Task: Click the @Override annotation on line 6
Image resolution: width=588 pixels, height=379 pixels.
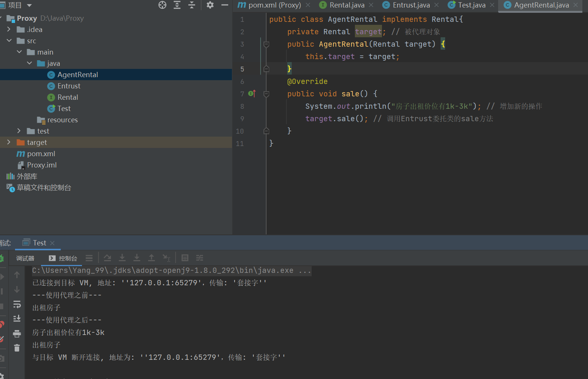Action: 307,81
